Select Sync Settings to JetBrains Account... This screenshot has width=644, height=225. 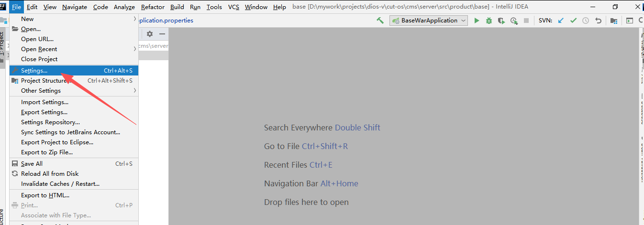pos(74,132)
